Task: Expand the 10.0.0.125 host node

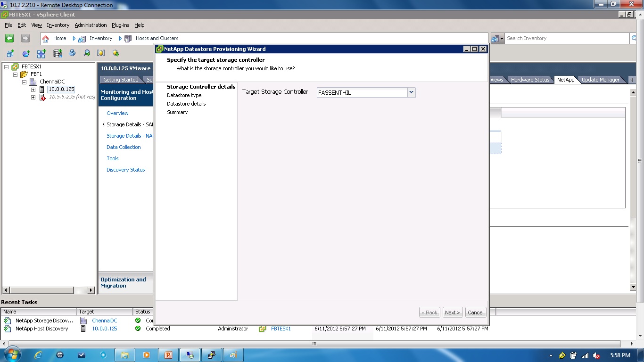Action: [32, 89]
